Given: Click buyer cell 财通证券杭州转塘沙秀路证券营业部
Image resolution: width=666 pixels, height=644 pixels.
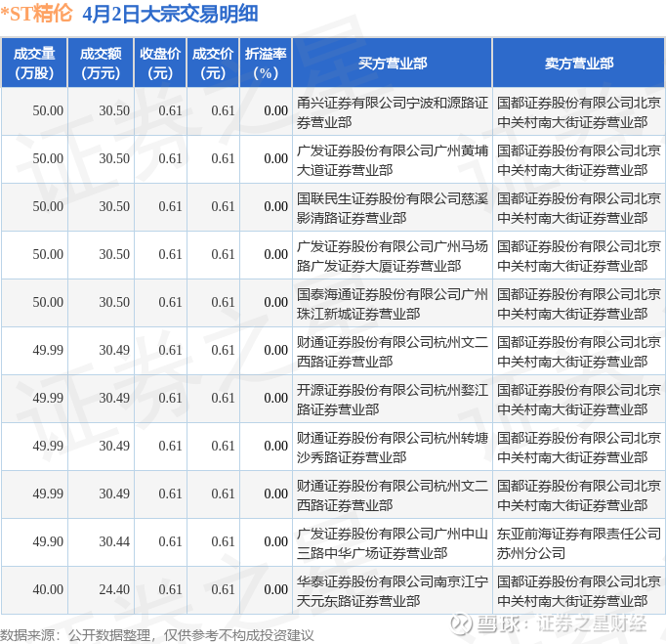Looking at the screenshot, I should [392, 448].
